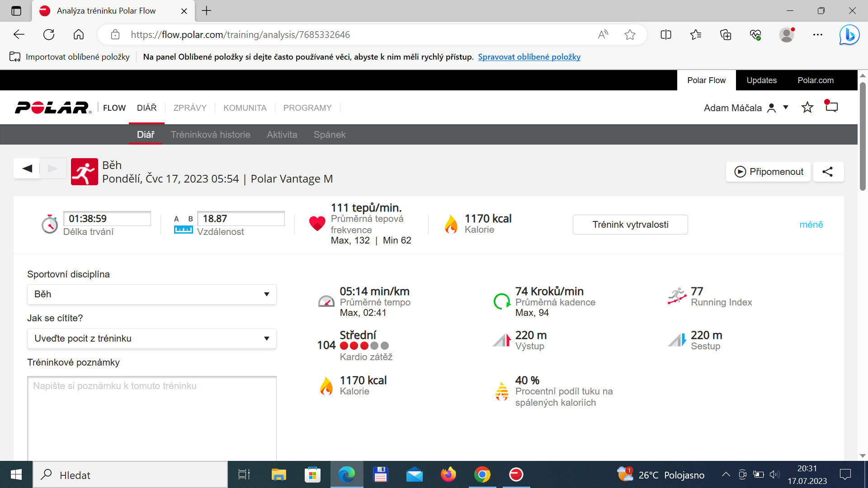
Task: Open the KOMUNITA menu item
Action: click(245, 108)
